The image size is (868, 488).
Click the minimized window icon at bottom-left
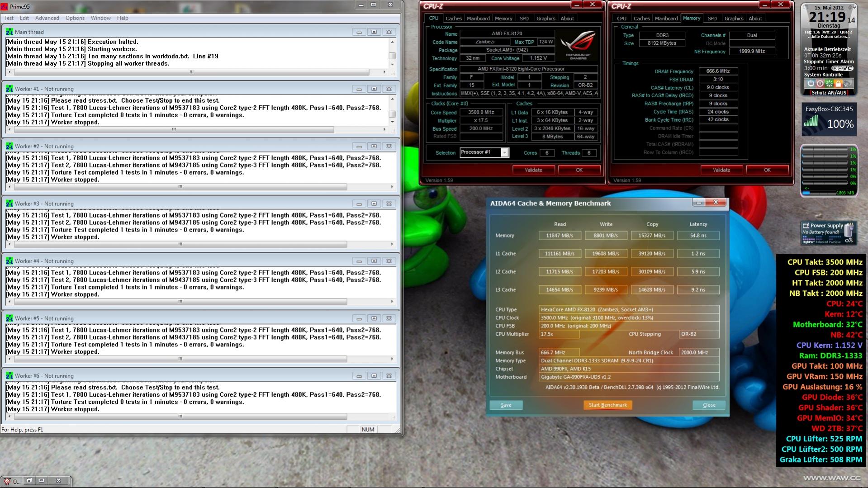[x=7, y=481]
